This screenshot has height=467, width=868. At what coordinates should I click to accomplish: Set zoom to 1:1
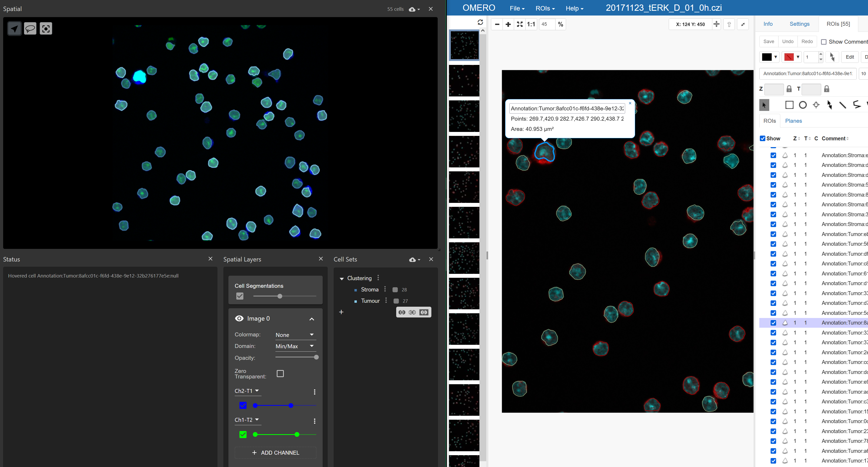click(531, 24)
